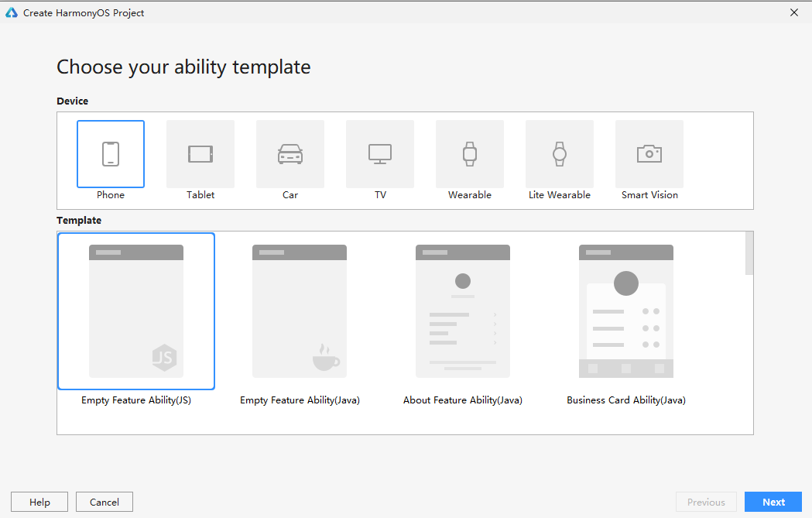812x518 pixels.
Task: Click the 'Car' device label
Action: click(x=290, y=195)
